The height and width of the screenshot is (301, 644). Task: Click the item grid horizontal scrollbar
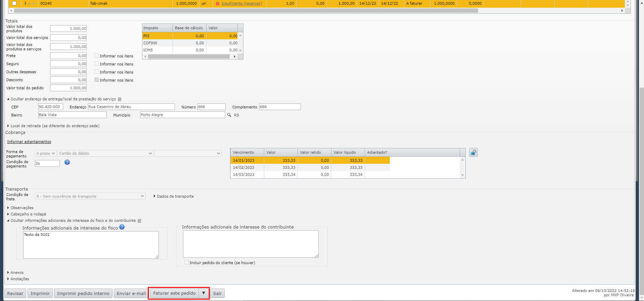click(x=246, y=11)
